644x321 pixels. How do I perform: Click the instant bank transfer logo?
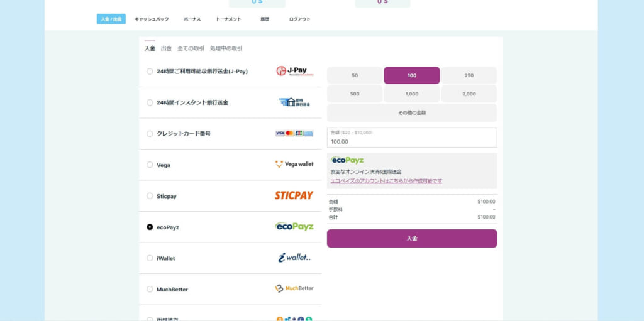(294, 102)
